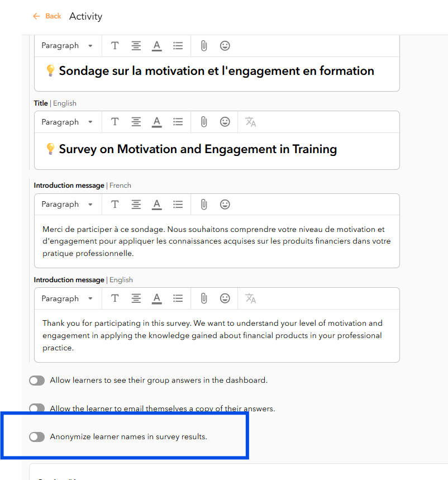The width and height of the screenshot is (448, 480).
Task: Click alignment icon in English title toolbar
Action: tap(136, 122)
